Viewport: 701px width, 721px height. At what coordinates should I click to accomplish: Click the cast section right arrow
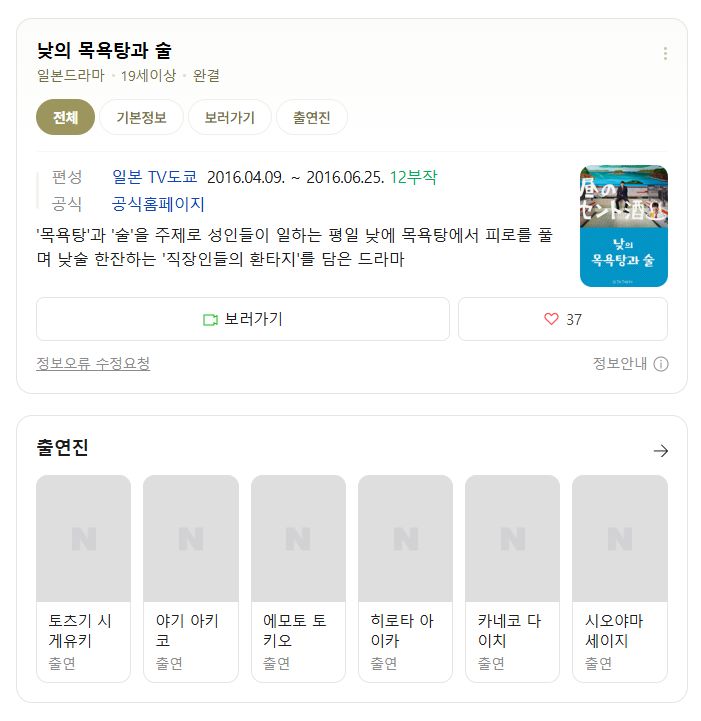[x=661, y=451]
